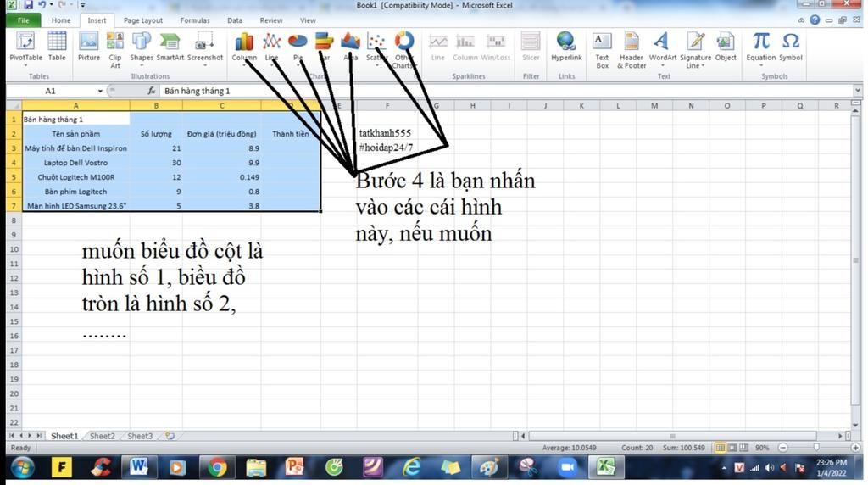Select row 10 header
Viewport: 868px width, 485px height.
[x=14, y=249]
